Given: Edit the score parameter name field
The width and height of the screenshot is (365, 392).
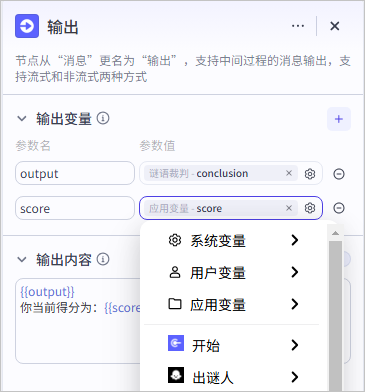Looking at the screenshot, I should click(75, 208).
